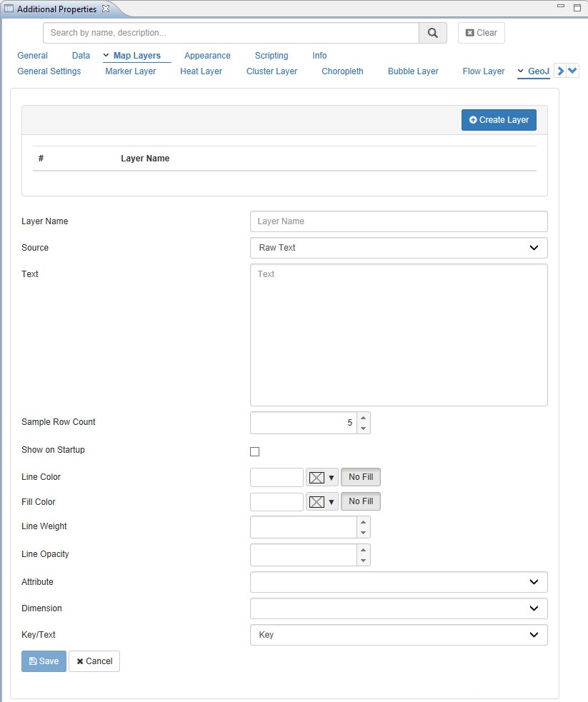Increase Line Opacity with up arrow
Screen dimensions: 588x702
pos(364,550)
